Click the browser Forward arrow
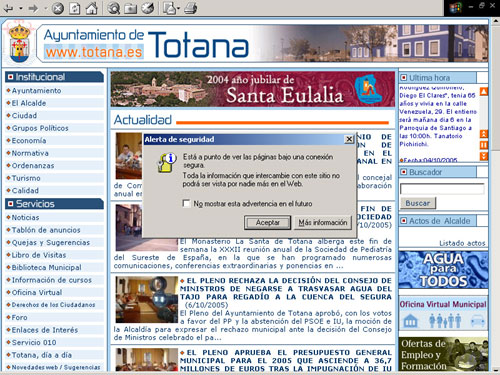Viewport: 500px width, 375px height. [x=34, y=8]
